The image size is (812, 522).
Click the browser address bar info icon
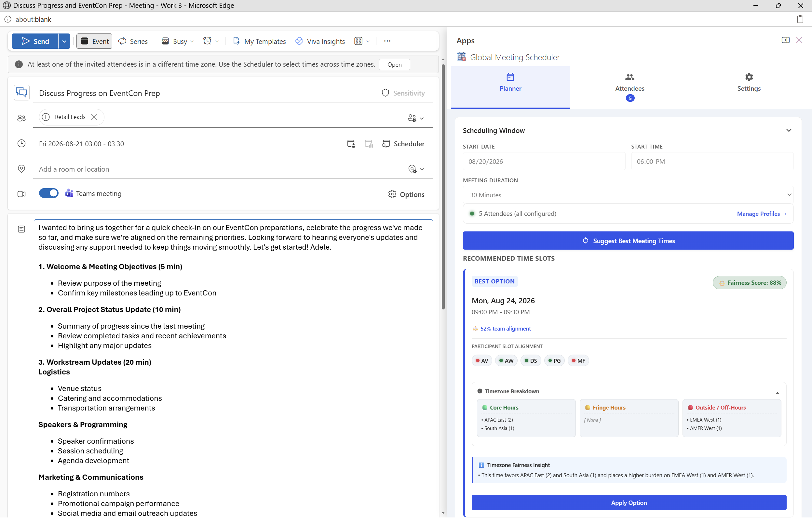(x=8, y=19)
